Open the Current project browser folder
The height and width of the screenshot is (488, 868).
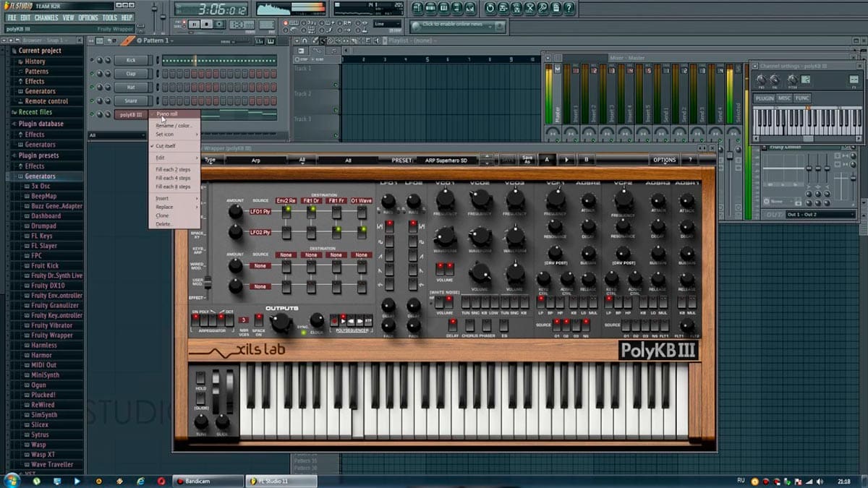[x=40, y=51]
